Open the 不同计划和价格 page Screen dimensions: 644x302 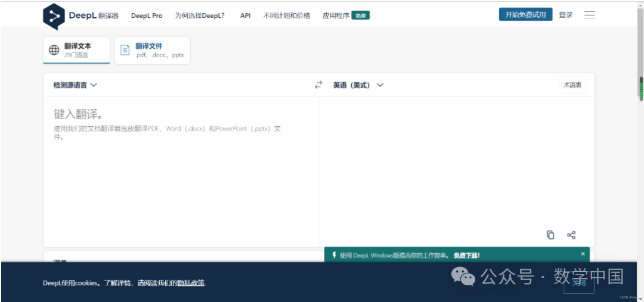(x=287, y=15)
